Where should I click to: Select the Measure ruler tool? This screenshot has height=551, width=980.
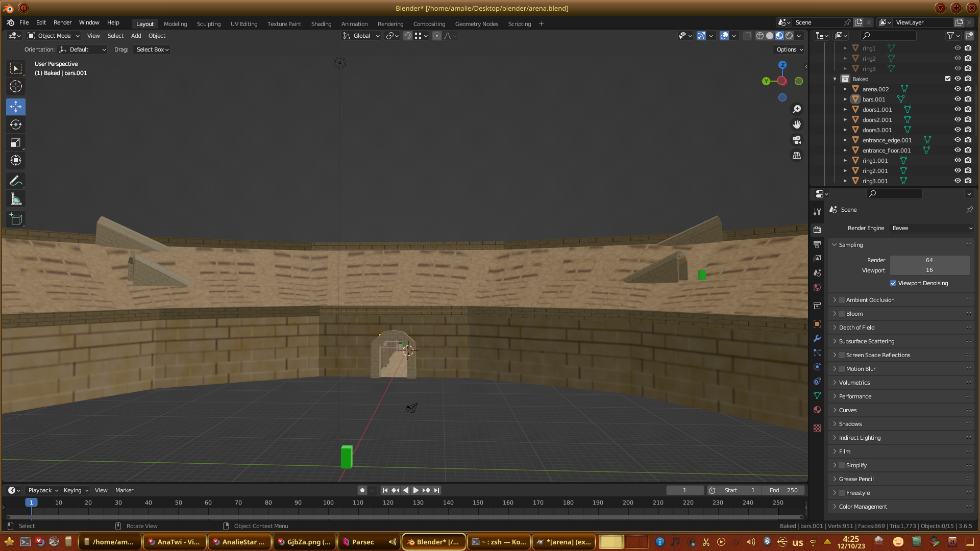[16, 199]
